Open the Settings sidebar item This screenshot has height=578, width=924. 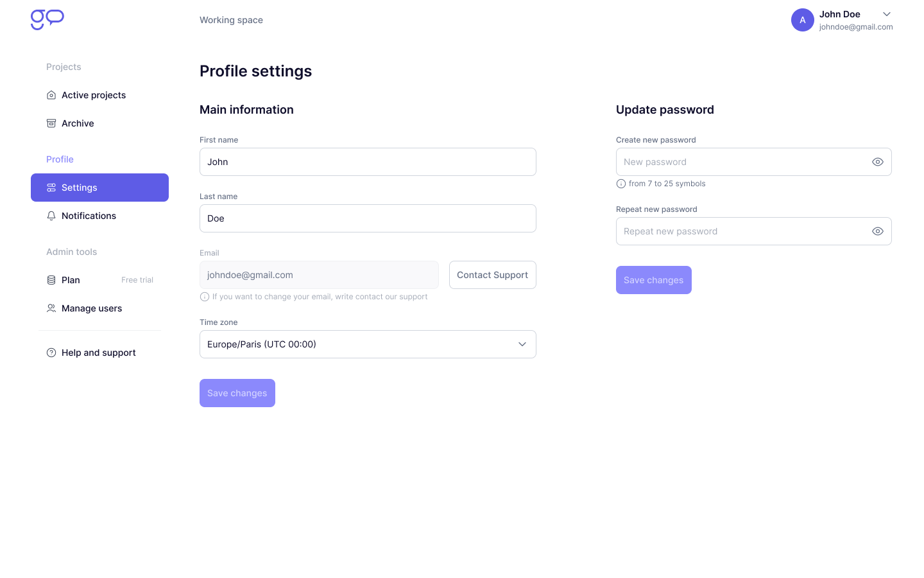tap(99, 188)
